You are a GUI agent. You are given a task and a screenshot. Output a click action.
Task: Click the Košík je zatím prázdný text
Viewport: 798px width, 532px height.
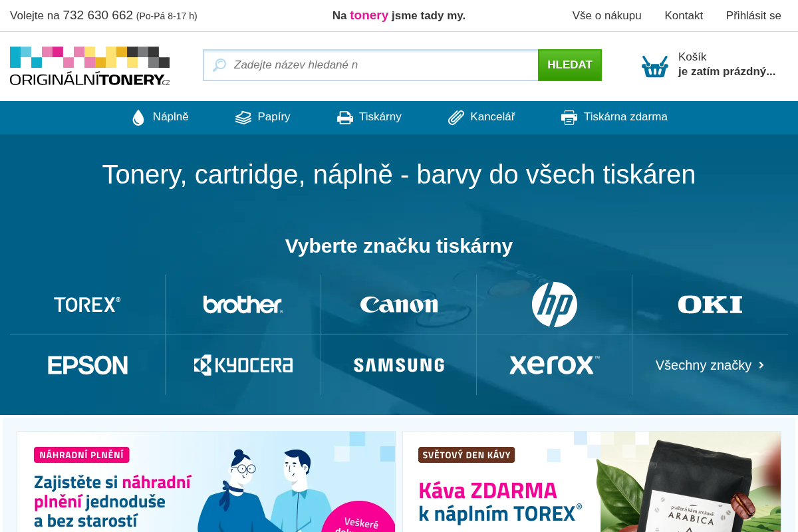coord(727,65)
